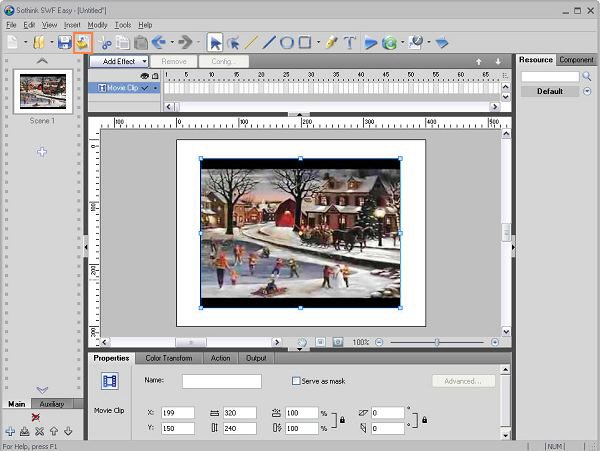Image resolution: width=600 pixels, height=451 pixels.
Task: Cut selection with the scissors icon
Action: click(105, 42)
